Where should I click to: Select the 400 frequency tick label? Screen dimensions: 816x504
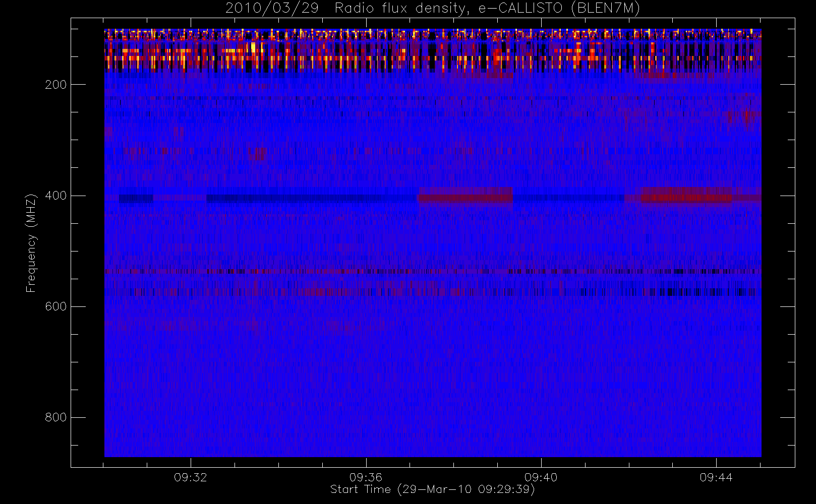[56, 196]
